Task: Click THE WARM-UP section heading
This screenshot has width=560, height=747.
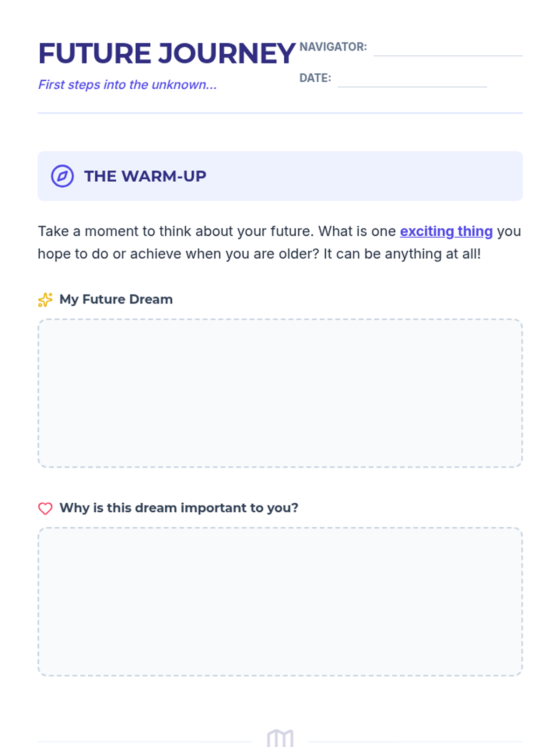Action: (x=145, y=176)
